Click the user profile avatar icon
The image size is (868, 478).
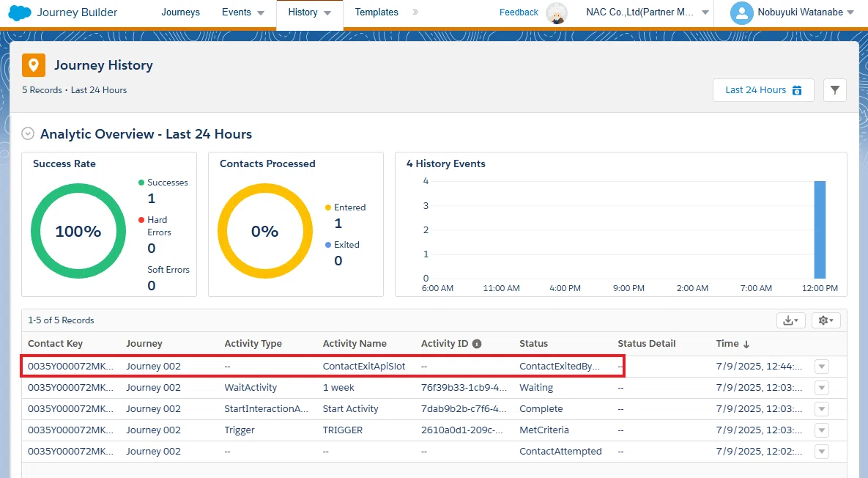pos(741,12)
